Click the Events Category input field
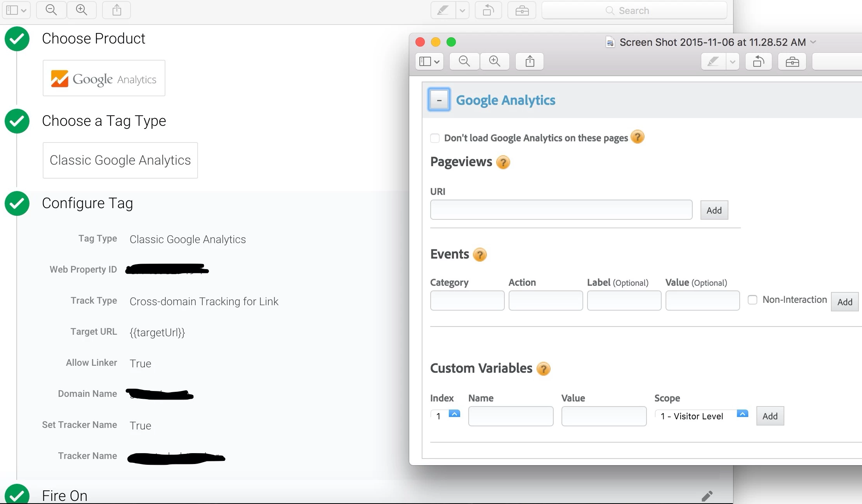Viewport: 862px width, 504px height. click(467, 301)
